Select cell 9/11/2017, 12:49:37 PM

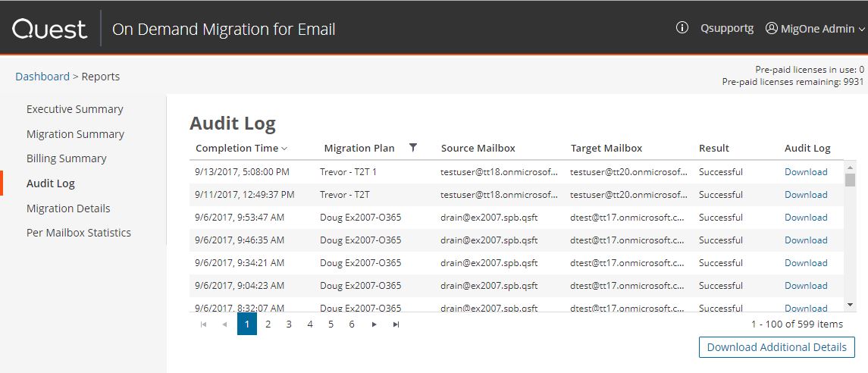coord(245,194)
